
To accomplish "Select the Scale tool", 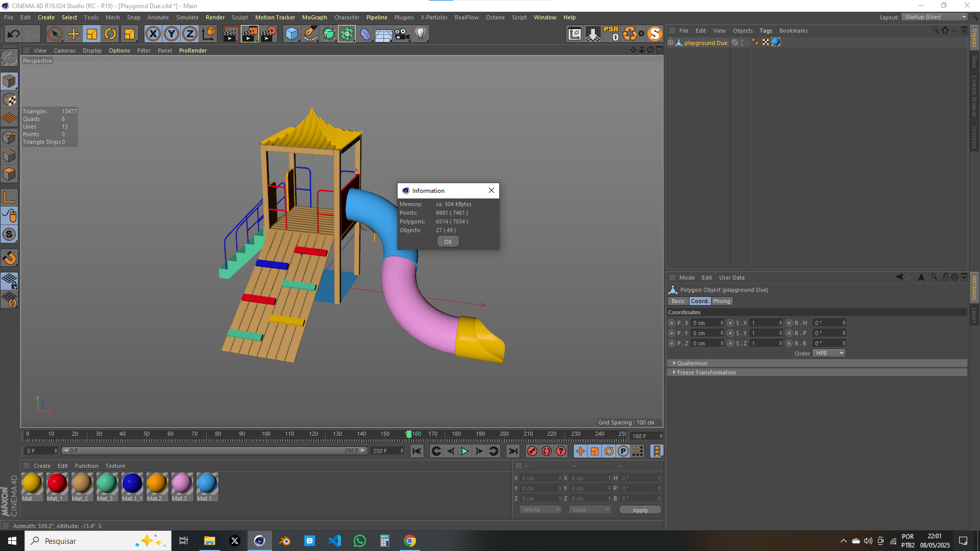I will 92,34.
